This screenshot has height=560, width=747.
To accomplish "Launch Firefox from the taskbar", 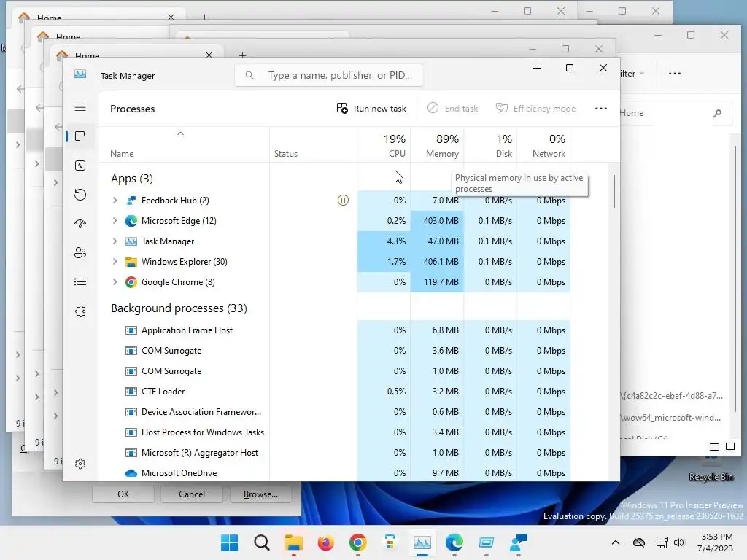I will point(326,542).
